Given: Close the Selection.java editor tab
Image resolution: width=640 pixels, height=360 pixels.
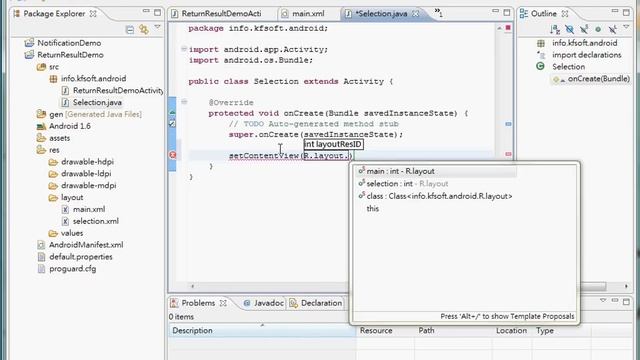Looking at the screenshot, I should [416, 13].
